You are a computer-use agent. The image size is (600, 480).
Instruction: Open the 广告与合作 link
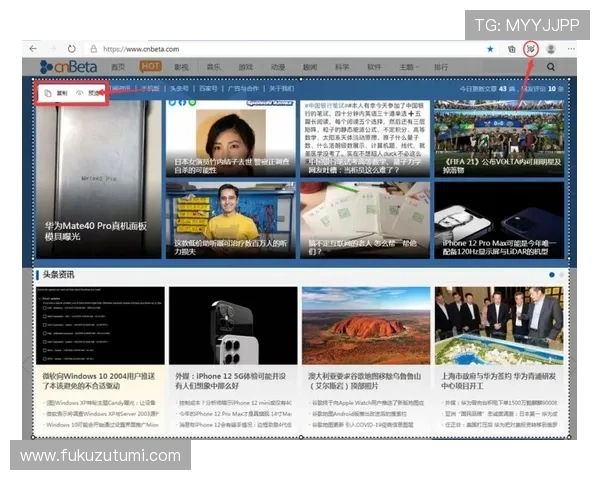[243, 89]
